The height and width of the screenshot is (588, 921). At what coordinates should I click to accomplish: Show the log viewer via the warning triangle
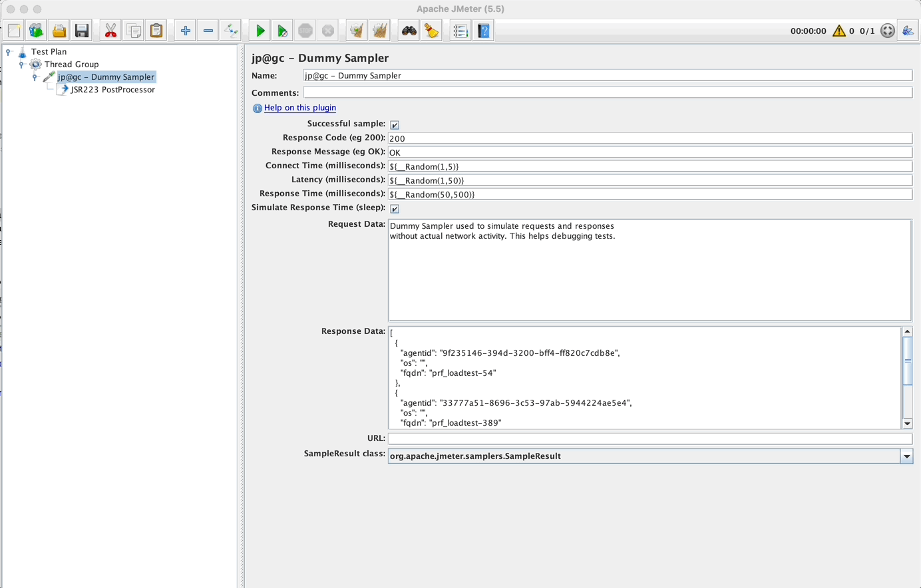839,31
